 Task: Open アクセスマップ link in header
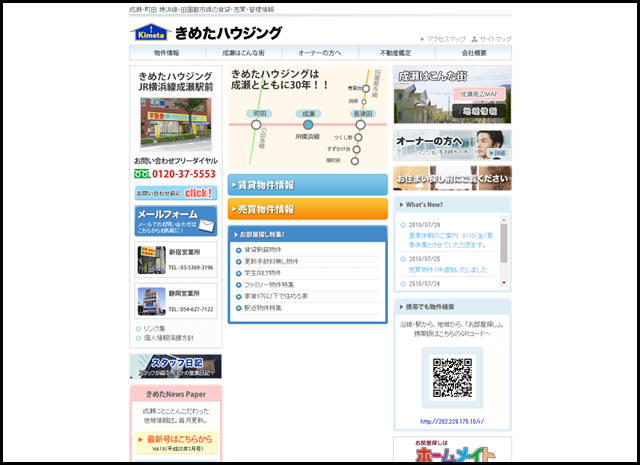coord(446,39)
